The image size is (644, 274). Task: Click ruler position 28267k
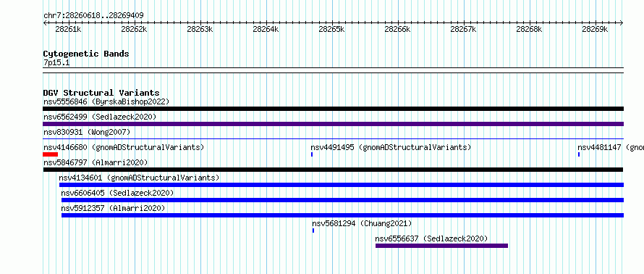pos(464,29)
